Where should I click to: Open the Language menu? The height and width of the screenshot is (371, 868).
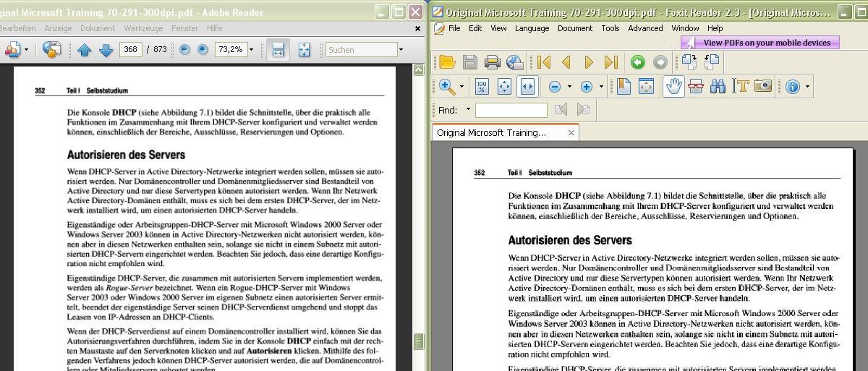coord(532,28)
